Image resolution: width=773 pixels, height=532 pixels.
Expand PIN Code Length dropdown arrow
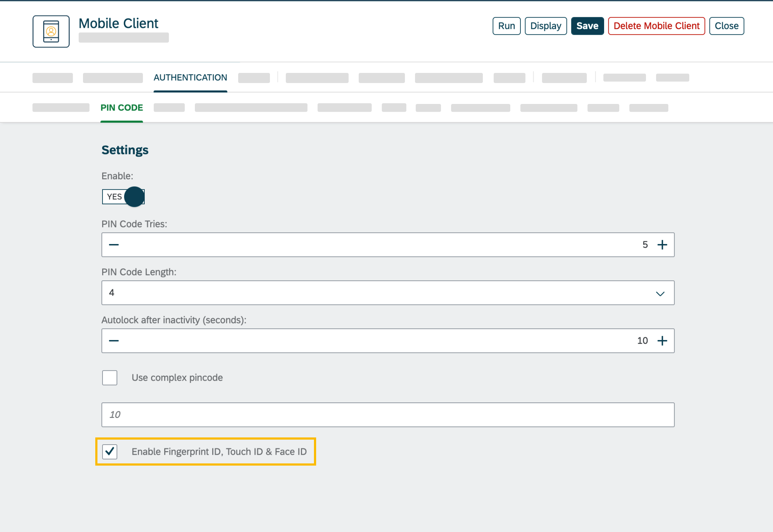pos(660,293)
